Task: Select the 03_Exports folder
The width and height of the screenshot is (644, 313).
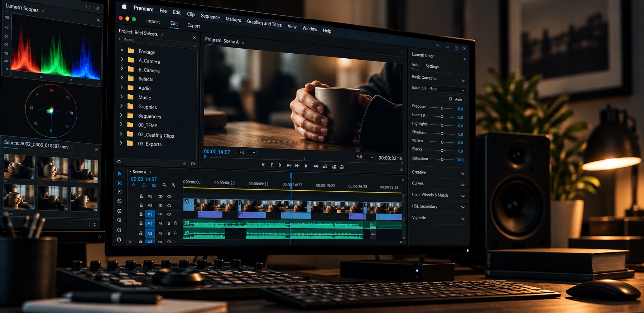Action: (x=150, y=144)
